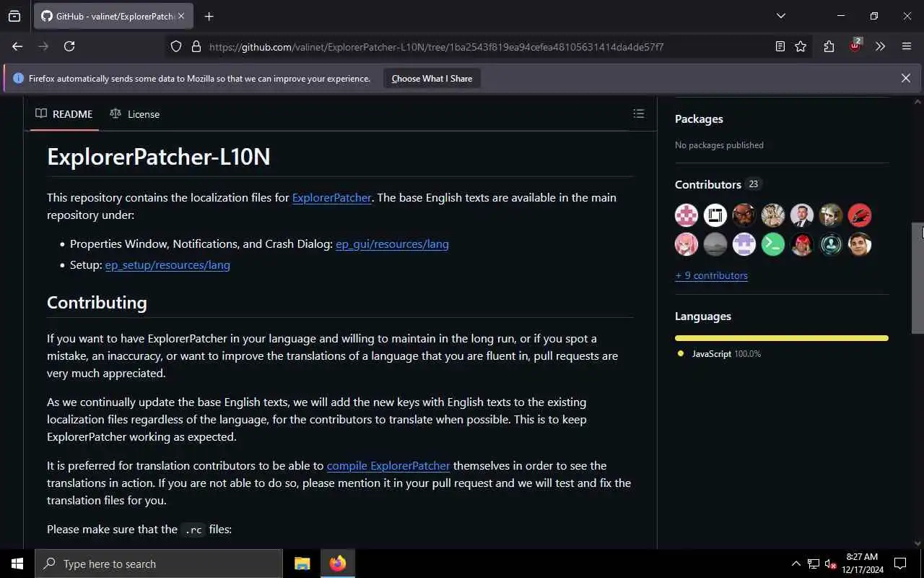Click the muted volume tray icon
924x578 pixels.
click(x=830, y=564)
